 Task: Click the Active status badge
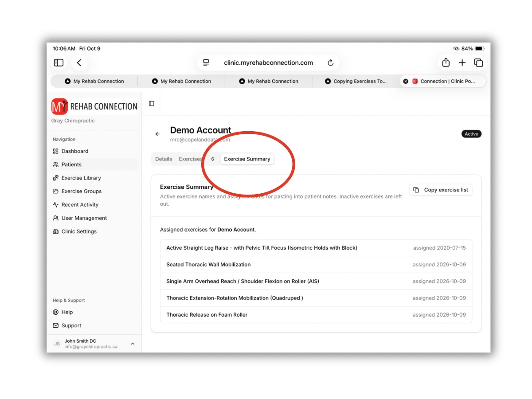coord(471,134)
